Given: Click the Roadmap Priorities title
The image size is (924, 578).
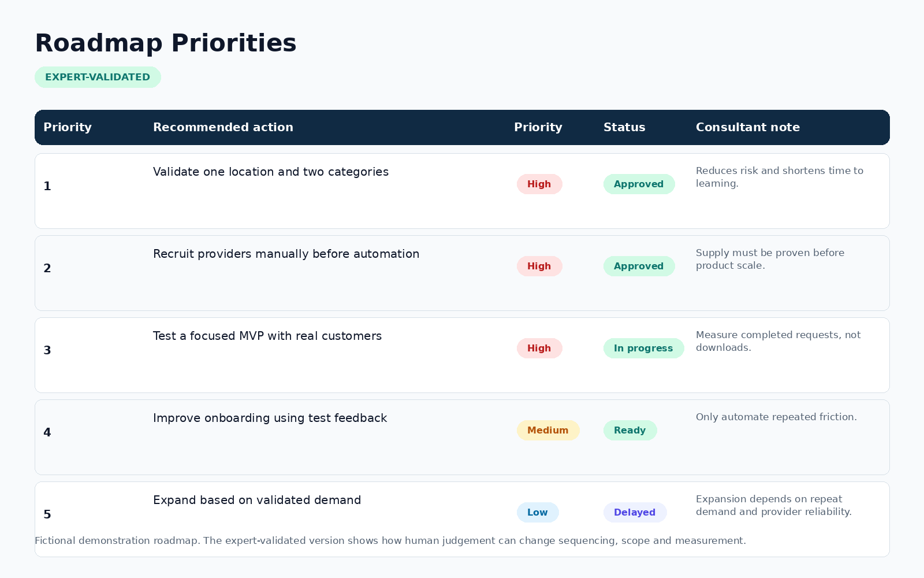Looking at the screenshot, I should [166, 43].
